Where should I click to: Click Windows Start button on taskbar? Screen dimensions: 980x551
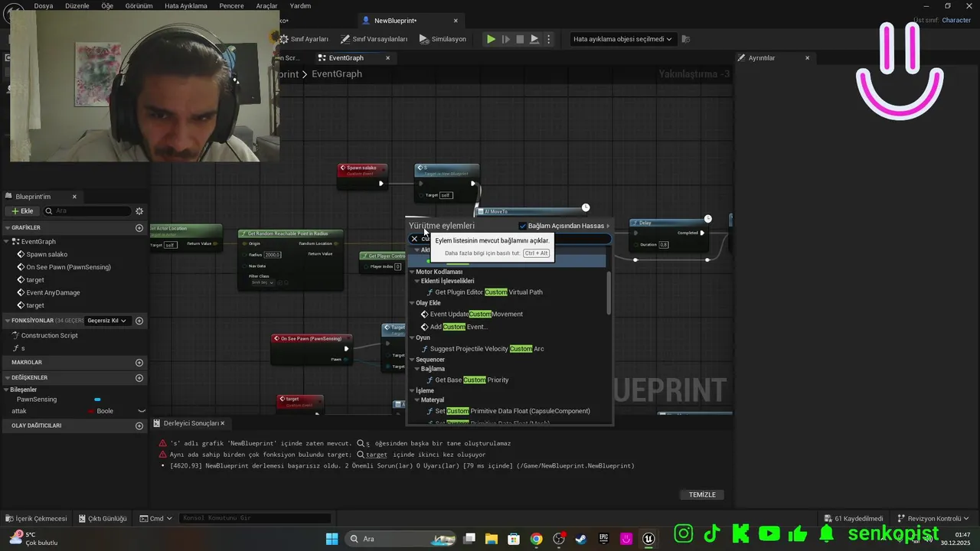(x=332, y=539)
